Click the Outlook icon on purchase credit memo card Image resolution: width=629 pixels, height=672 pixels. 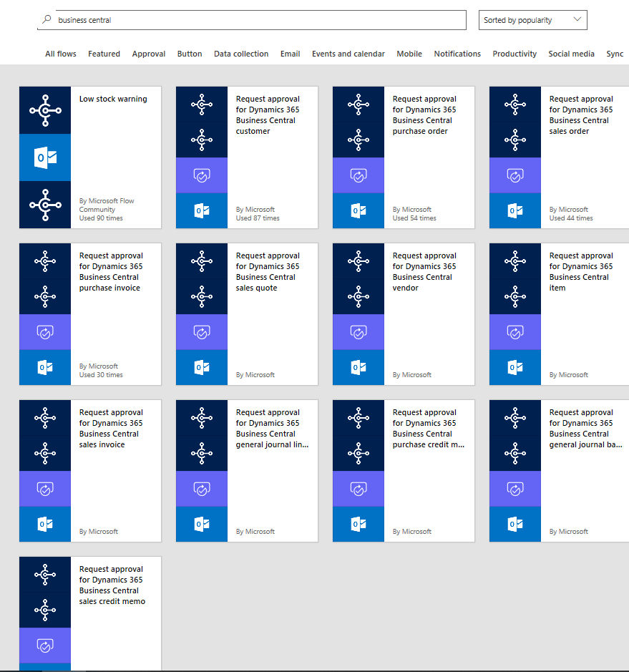pos(359,524)
